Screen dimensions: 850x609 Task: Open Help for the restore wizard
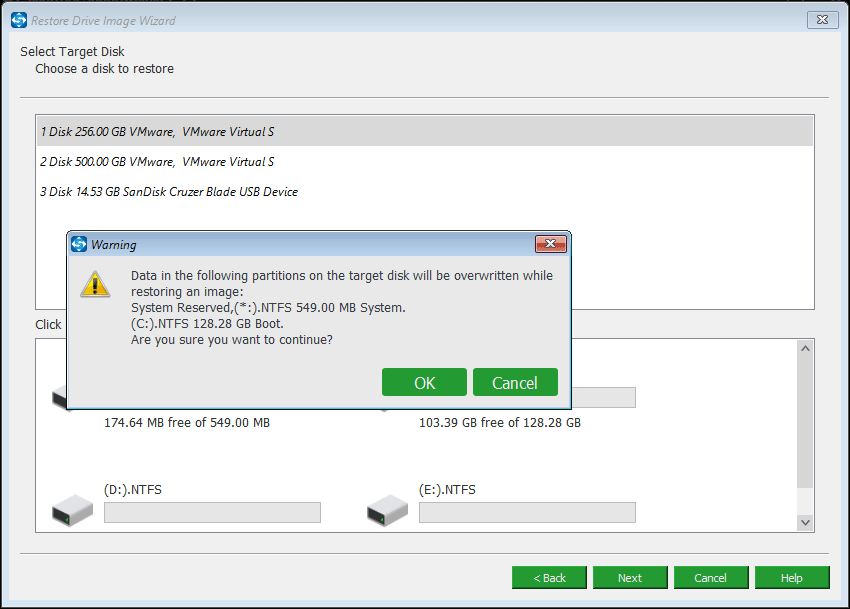click(792, 578)
